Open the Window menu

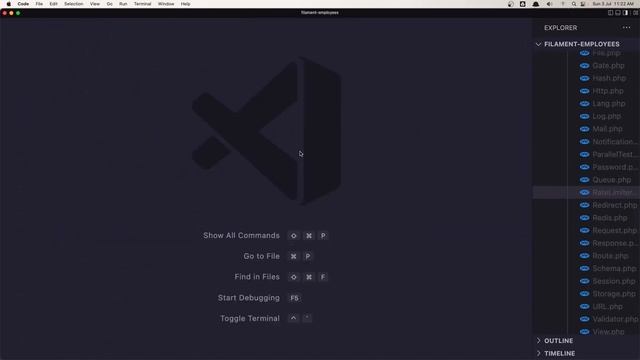(166, 4)
